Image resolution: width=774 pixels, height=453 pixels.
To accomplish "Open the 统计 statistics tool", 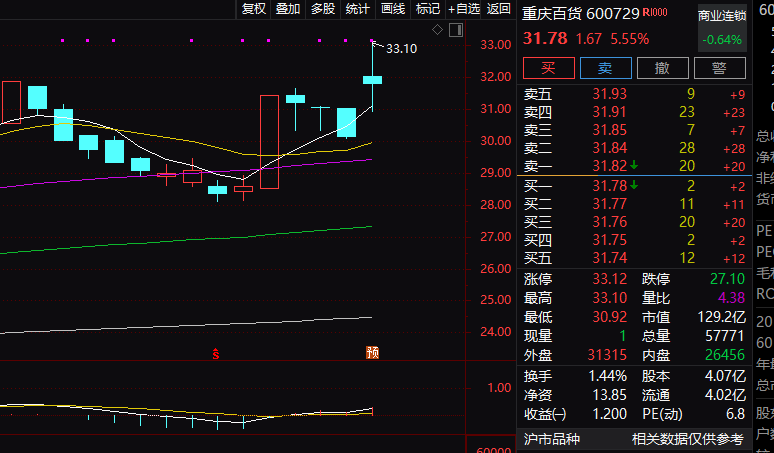I will [x=357, y=9].
